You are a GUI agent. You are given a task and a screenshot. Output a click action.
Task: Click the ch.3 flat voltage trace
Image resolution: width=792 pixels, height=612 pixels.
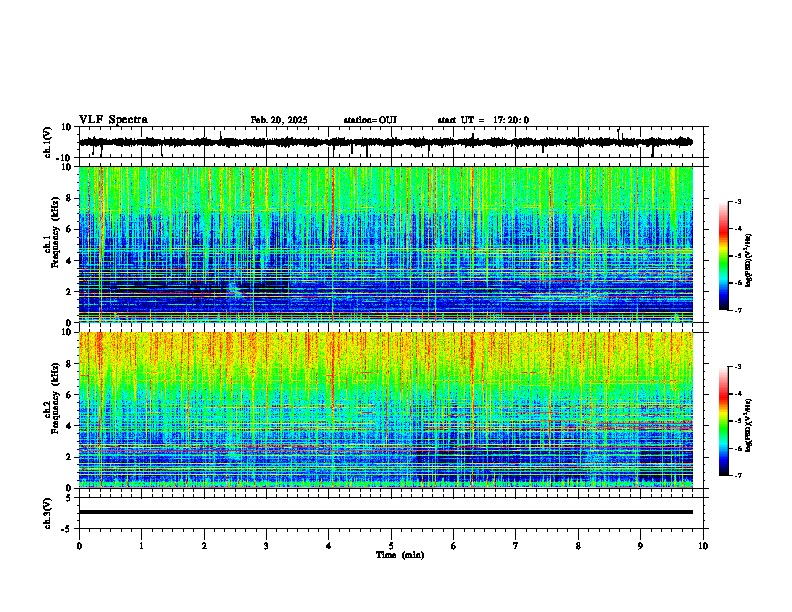pyautogui.click(x=386, y=512)
